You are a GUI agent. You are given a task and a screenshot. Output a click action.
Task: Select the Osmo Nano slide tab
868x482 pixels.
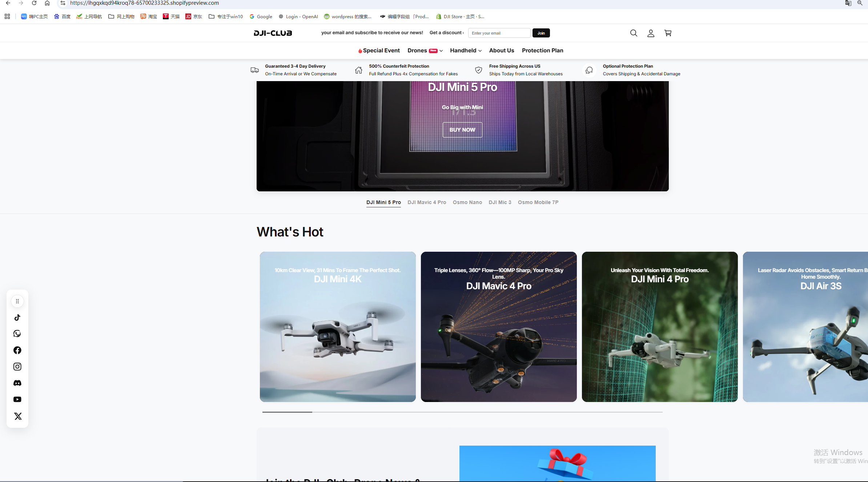(467, 202)
